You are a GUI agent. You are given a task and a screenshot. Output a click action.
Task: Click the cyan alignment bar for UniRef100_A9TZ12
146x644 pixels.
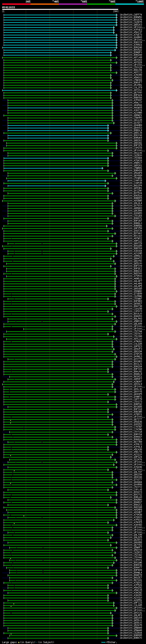pyautogui.click(x=60, y=90)
